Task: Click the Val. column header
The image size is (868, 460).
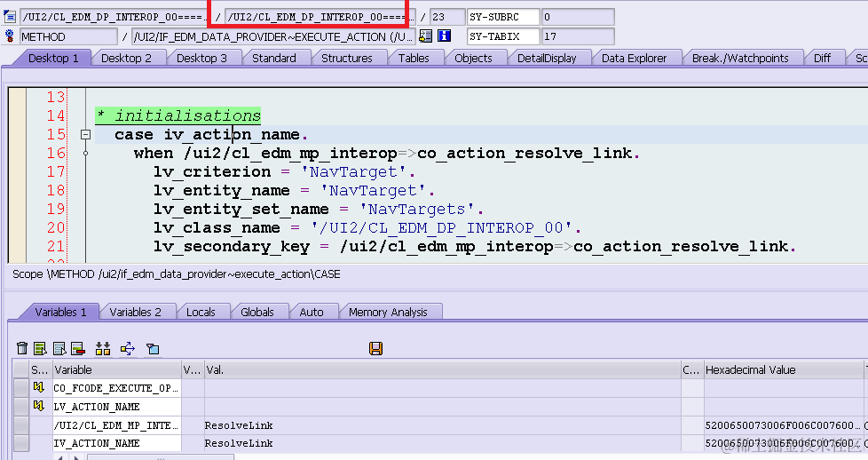Action: (x=442, y=369)
